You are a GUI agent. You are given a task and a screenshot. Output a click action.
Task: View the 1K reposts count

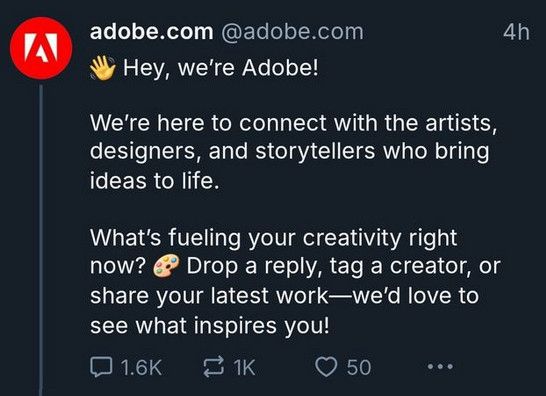pos(244,367)
